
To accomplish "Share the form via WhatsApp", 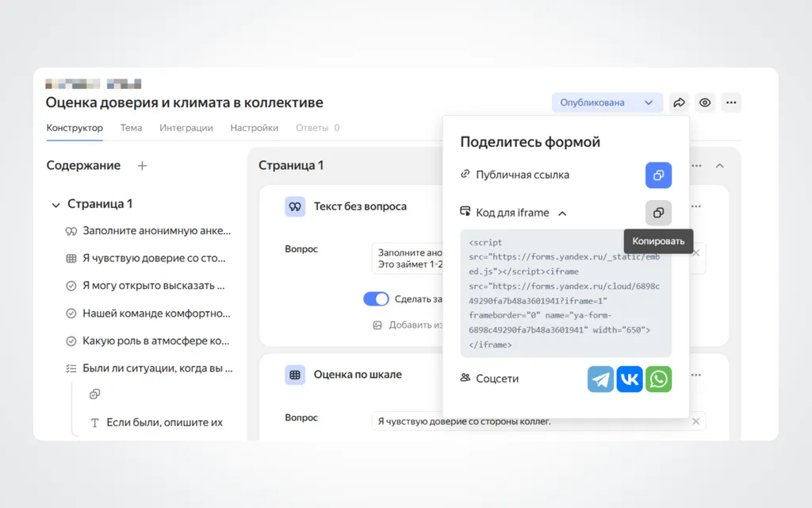I will (x=658, y=379).
